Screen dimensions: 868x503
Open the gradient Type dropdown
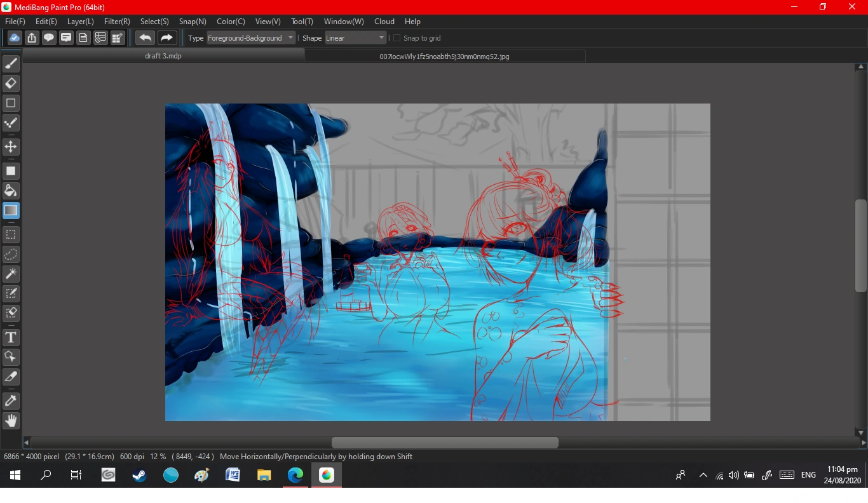point(251,38)
